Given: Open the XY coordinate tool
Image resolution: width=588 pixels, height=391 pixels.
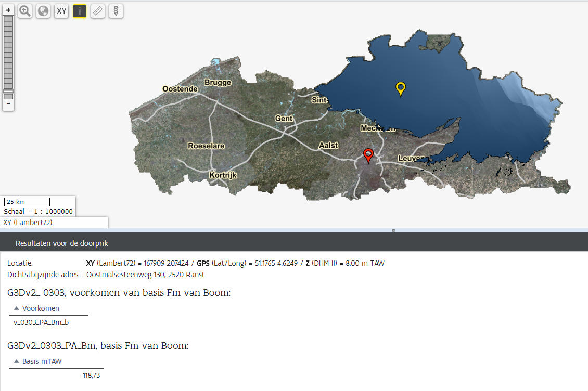Looking at the screenshot, I should tap(61, 10).
